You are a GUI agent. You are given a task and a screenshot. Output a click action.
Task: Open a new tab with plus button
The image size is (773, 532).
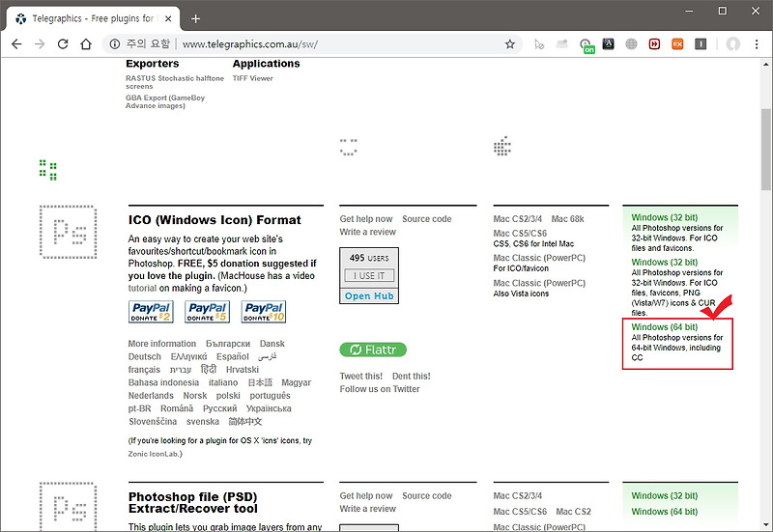196,18
